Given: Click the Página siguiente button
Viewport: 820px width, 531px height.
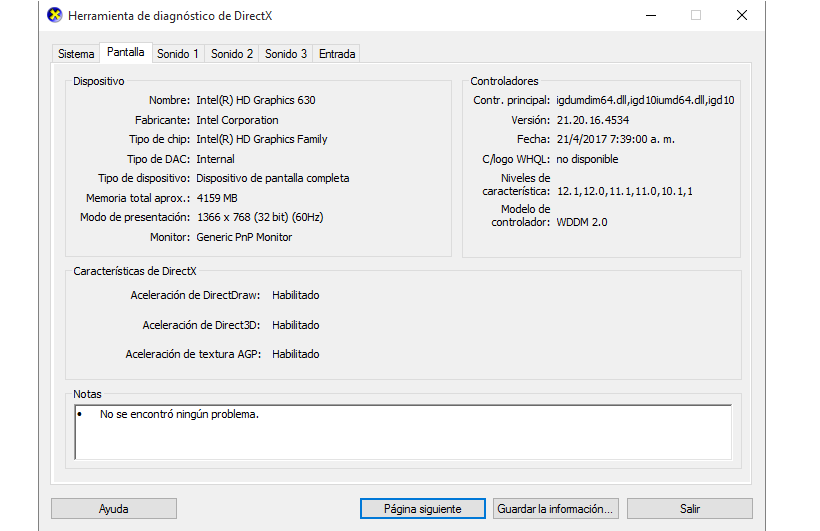Looking at the screenshot, I should point(423,509).
